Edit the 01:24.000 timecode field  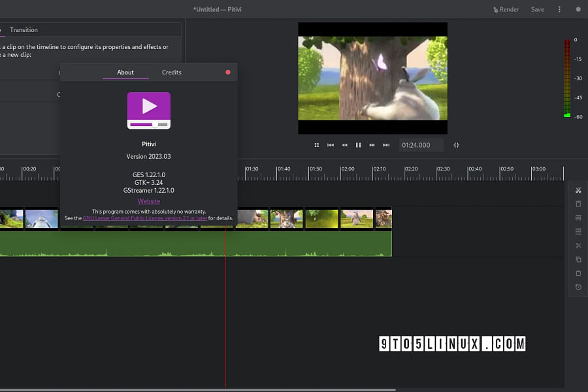[x=421, y=144]
